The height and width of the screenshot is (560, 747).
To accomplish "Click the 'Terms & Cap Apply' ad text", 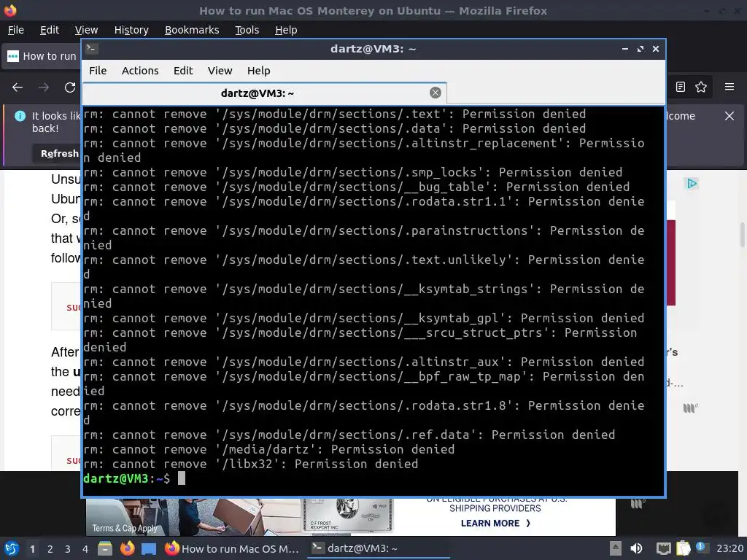I will click(x=124, y=528).
